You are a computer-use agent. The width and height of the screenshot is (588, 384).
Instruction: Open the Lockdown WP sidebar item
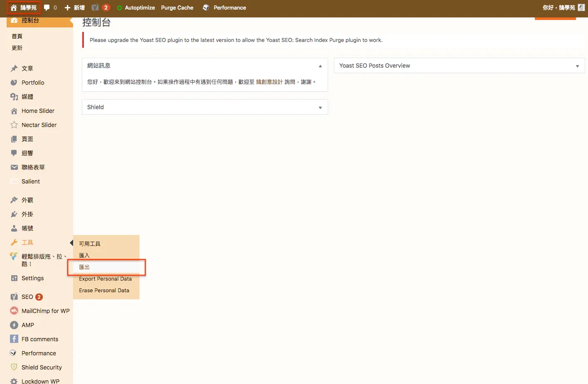40,381
